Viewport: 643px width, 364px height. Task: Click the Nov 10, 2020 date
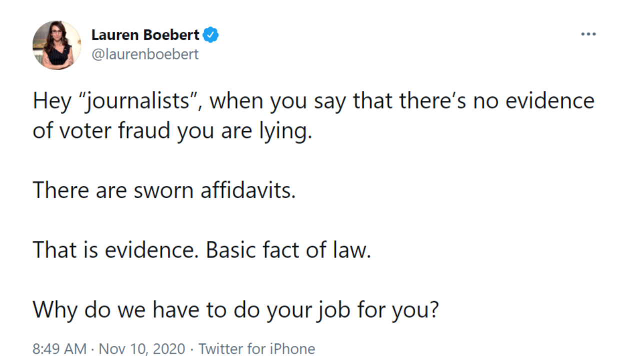(142, 348)
